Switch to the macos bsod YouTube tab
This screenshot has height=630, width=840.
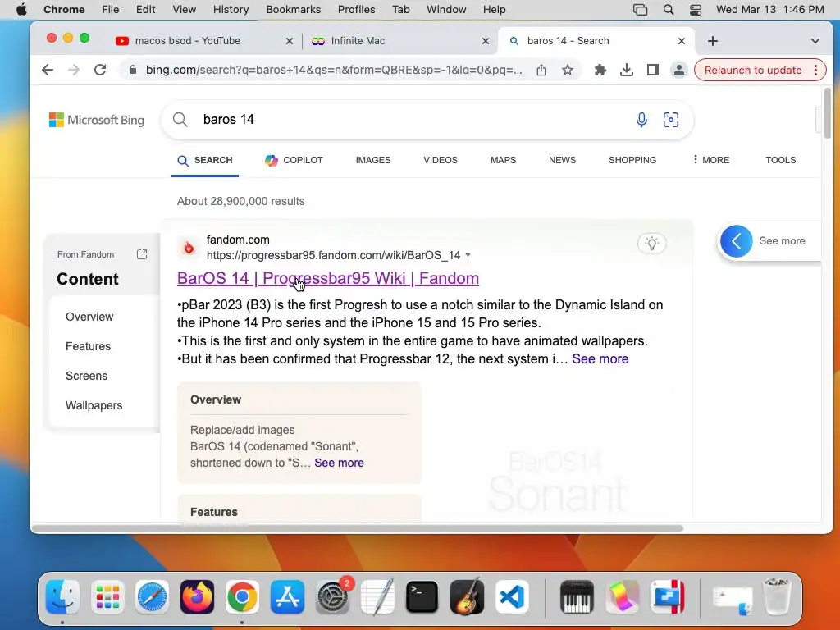[x=188, y=41]
